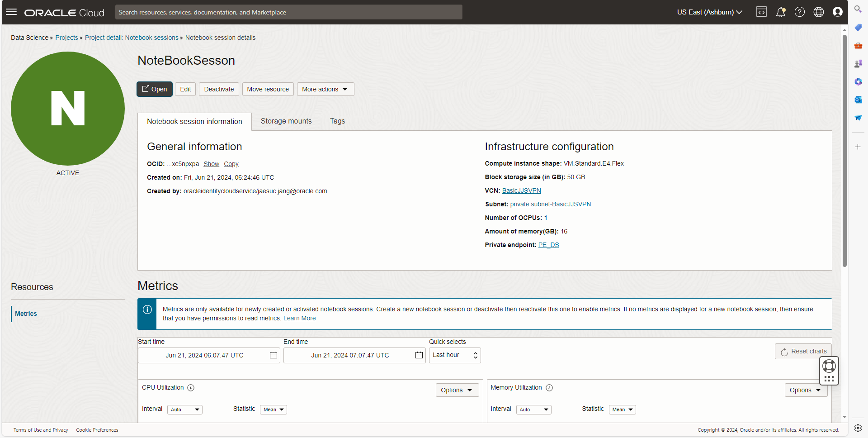
Task: Open browser sidebar settings gear
Action: pyautogui.click(x=858, y=428)
